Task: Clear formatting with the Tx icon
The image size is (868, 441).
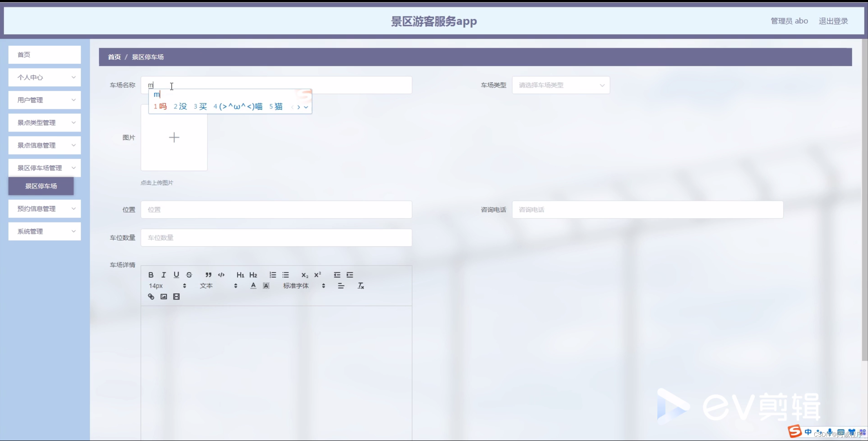Action: tap(361, 286)
